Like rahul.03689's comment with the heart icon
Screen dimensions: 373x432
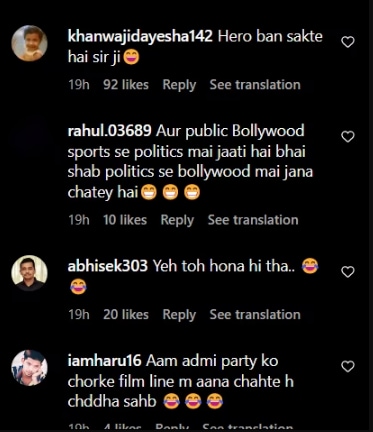click(348, 137)
